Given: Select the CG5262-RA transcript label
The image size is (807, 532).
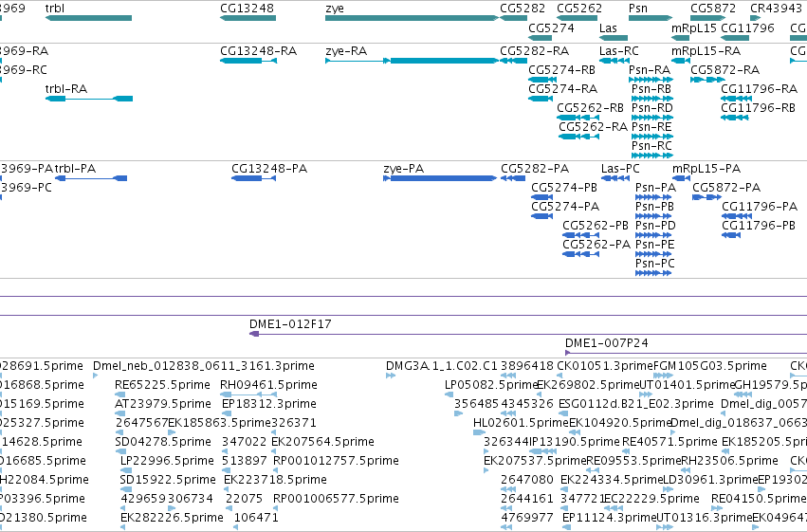Looking at the screenshot, I should pyautogui.click(x=593, y=127).
